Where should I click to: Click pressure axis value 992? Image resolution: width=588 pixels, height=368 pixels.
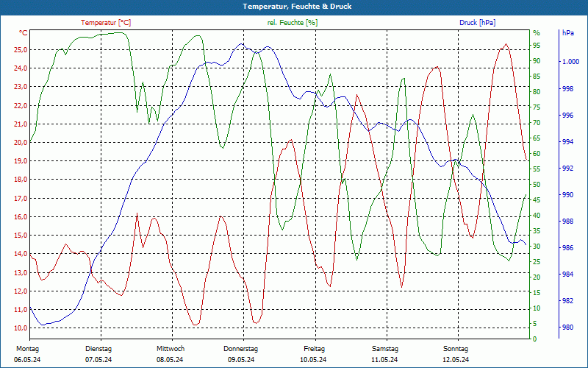[567, 169]
